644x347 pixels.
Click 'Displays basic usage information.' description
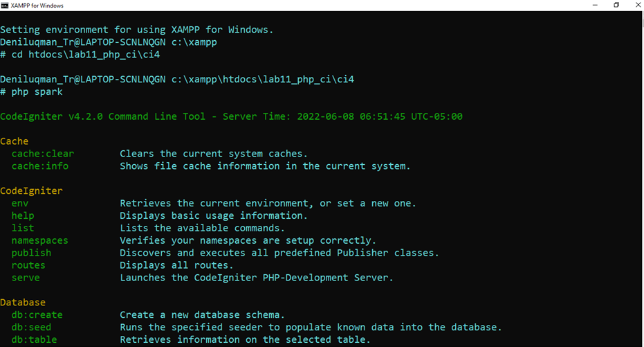tap(214, 215)
